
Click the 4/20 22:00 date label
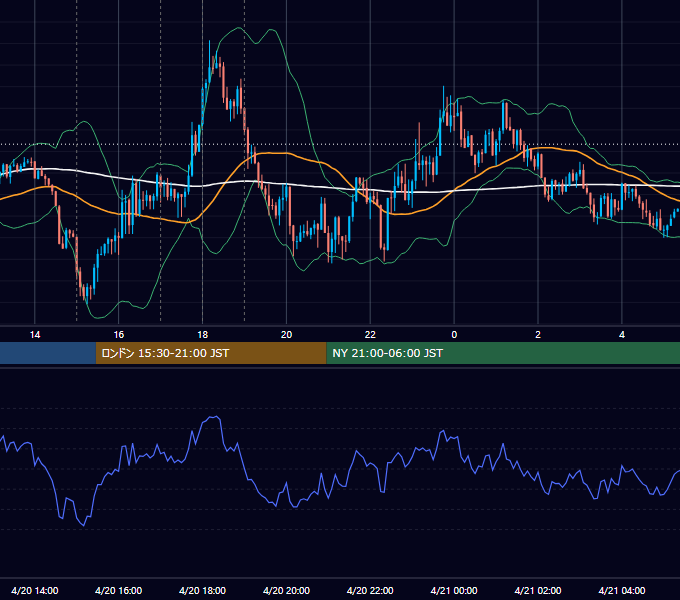tap(370, 590)
